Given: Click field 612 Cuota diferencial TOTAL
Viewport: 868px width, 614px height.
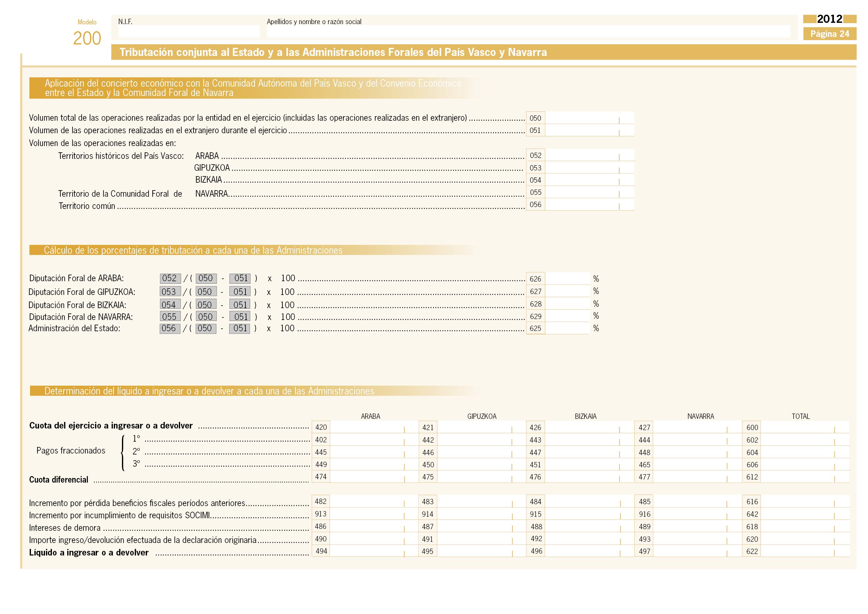Looking at the screenshot, I should 805,477.
